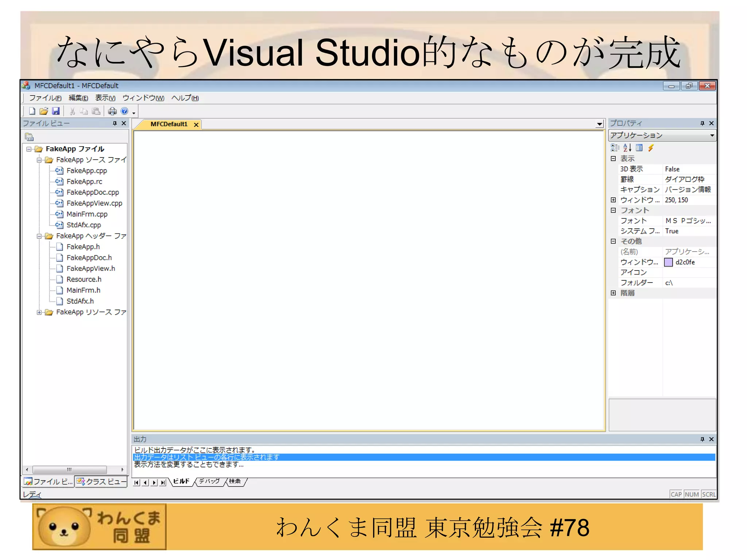
Task: Click the Print toolbar icon
Action: tap(112, 111)
